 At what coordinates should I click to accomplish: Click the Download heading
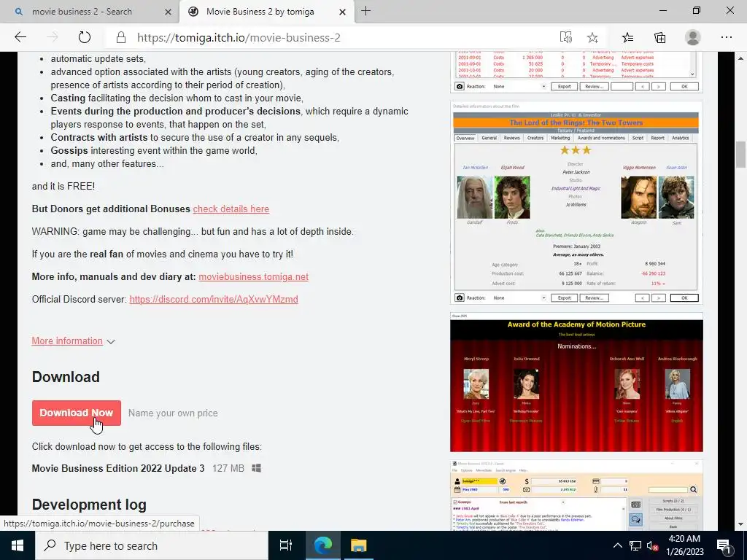click(x=66, y=377)
